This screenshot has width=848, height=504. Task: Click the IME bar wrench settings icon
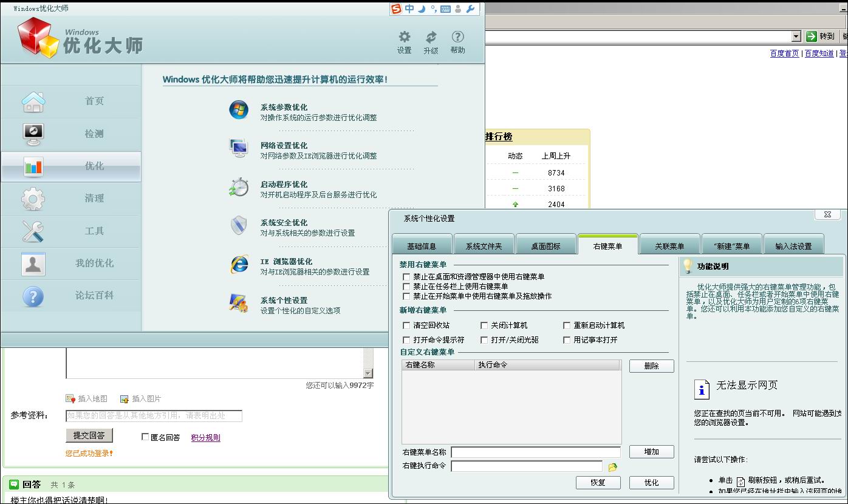click(x=470, y=9)
